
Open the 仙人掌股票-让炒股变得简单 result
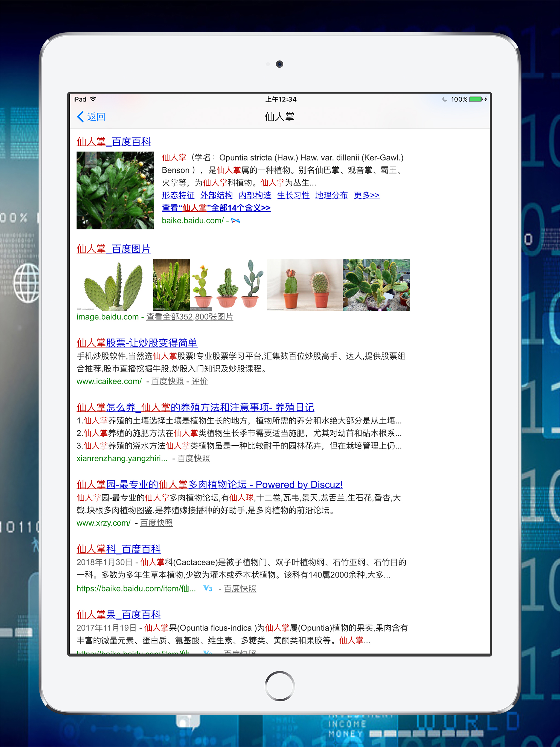point(137,343)
